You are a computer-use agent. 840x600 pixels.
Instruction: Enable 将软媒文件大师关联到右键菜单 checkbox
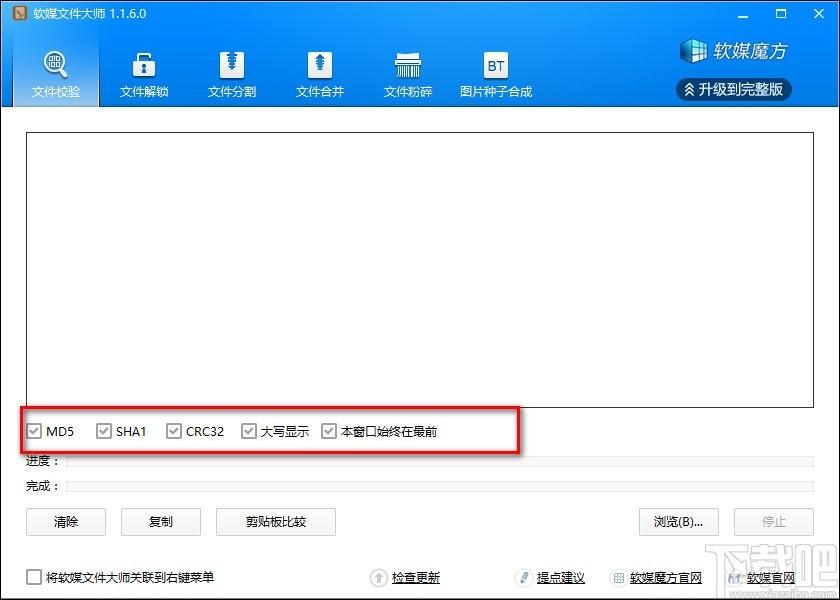pyautogui.click(x=35, y=577)
